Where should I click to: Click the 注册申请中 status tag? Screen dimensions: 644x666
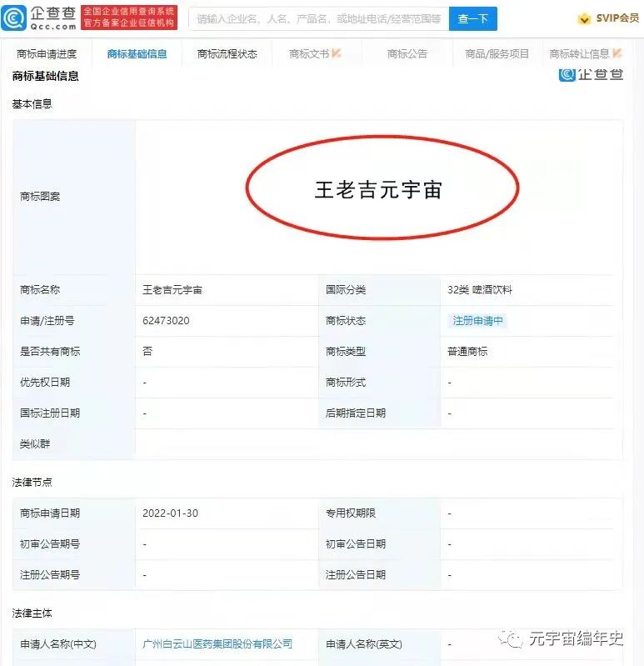click(x=477, y=321)
